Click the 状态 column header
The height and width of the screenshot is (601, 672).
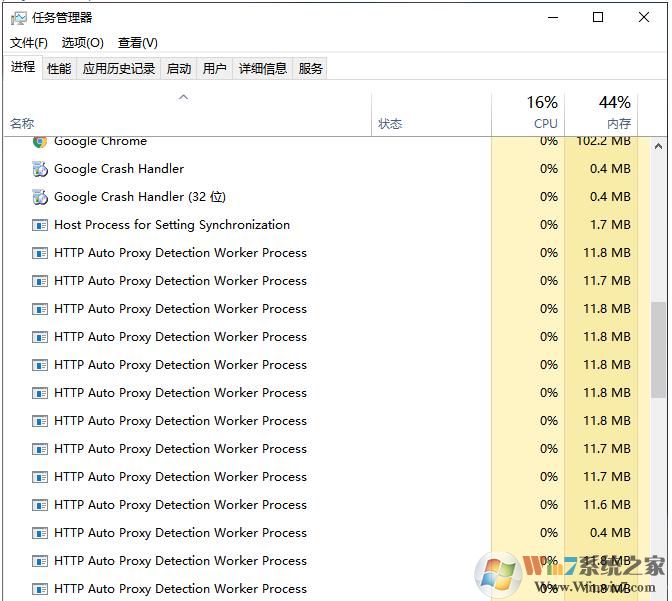390,124
